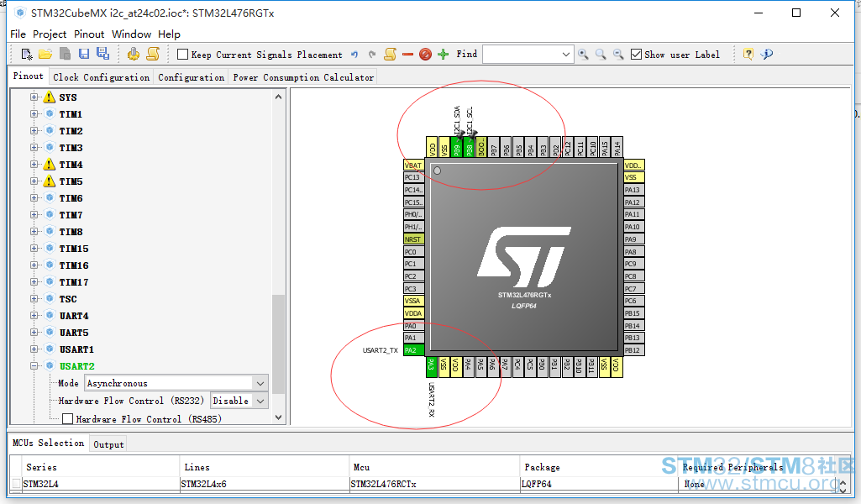The image size is (861, 504).
Task: Click the TIM4 warning triangle icon
Action: (50, 164)
